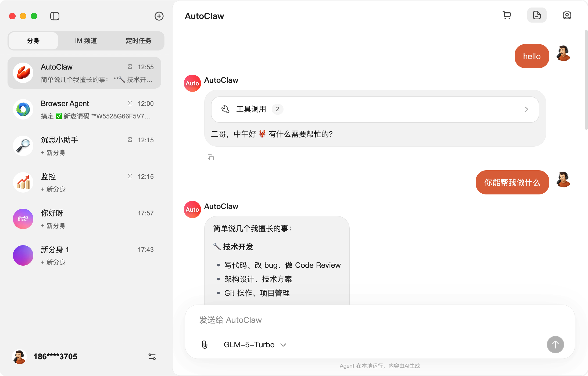Copy AutoClaw's greeting message
588x376 pixels.
tap(211, 157)
